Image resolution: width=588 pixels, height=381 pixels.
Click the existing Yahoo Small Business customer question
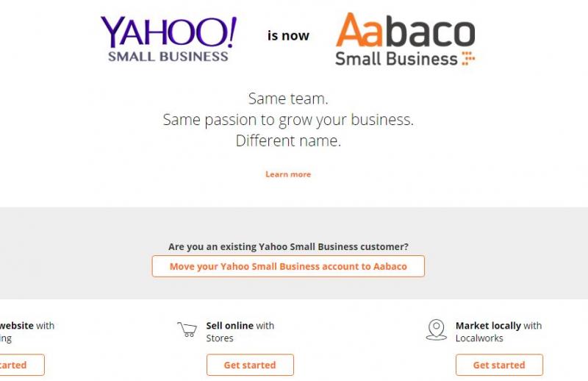(x=288, y=246)
